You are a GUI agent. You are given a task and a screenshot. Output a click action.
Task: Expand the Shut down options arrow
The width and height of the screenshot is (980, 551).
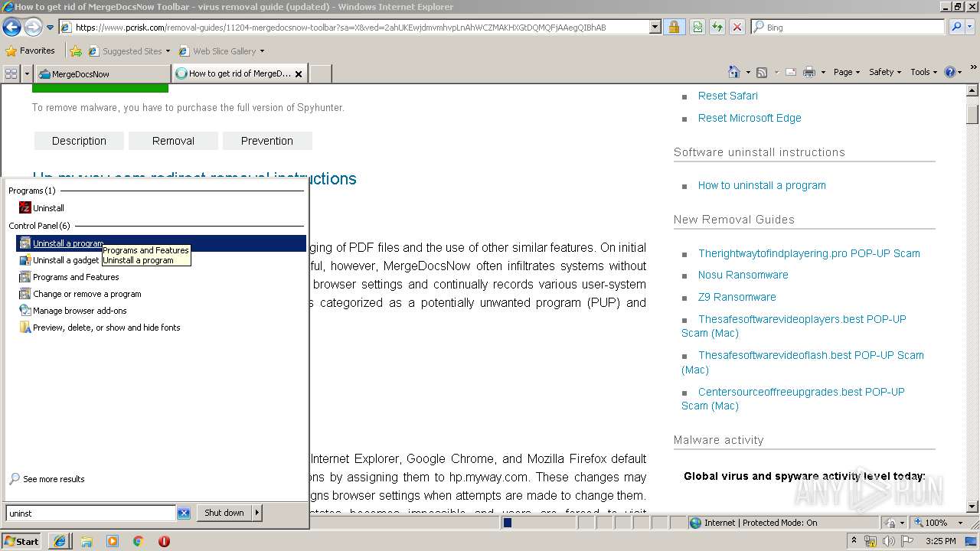tap(257, 513)
